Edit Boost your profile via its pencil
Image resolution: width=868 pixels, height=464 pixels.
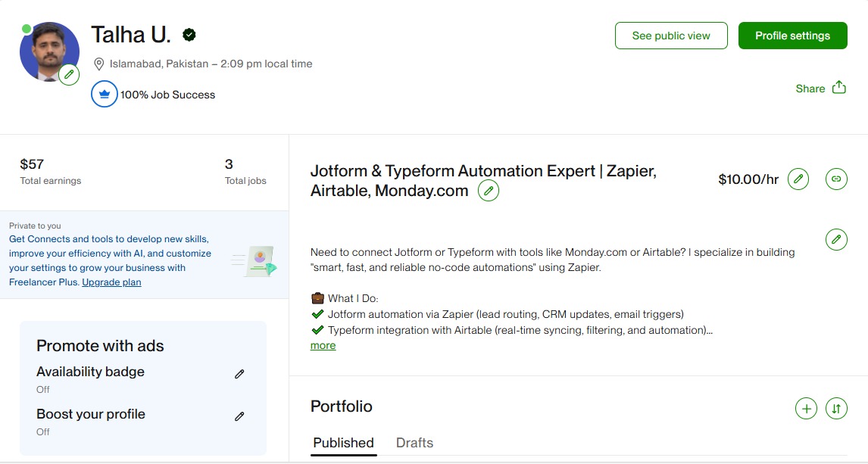(239, 416)
